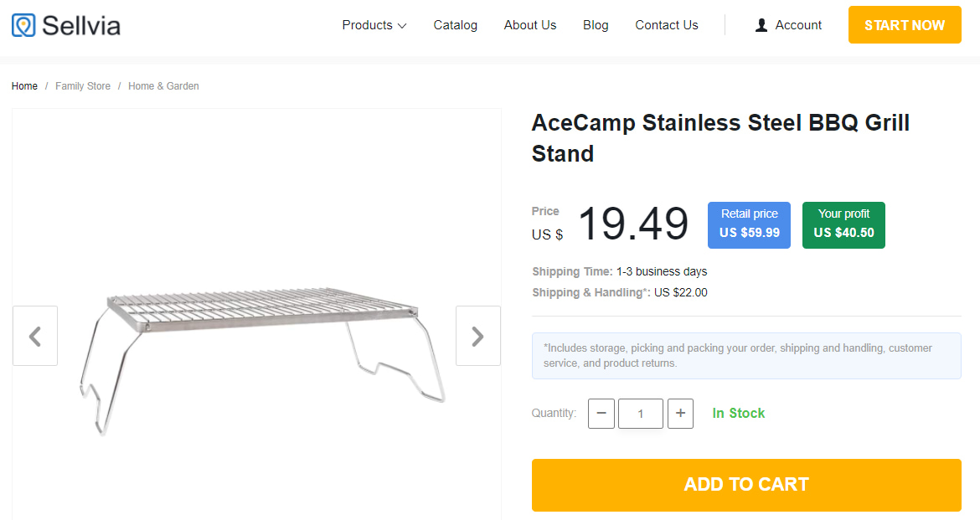Click the START NOW button
The image size is (980, 520).
point(905,25)
